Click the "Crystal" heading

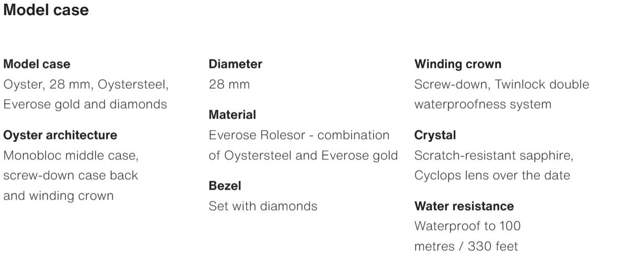tap(435, 135)
